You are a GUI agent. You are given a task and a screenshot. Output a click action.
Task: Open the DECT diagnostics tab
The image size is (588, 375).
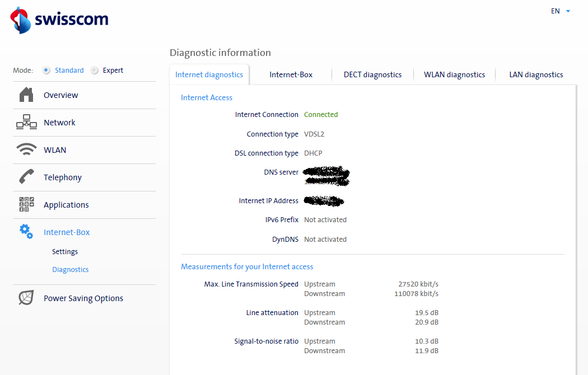tap(372, 74)
